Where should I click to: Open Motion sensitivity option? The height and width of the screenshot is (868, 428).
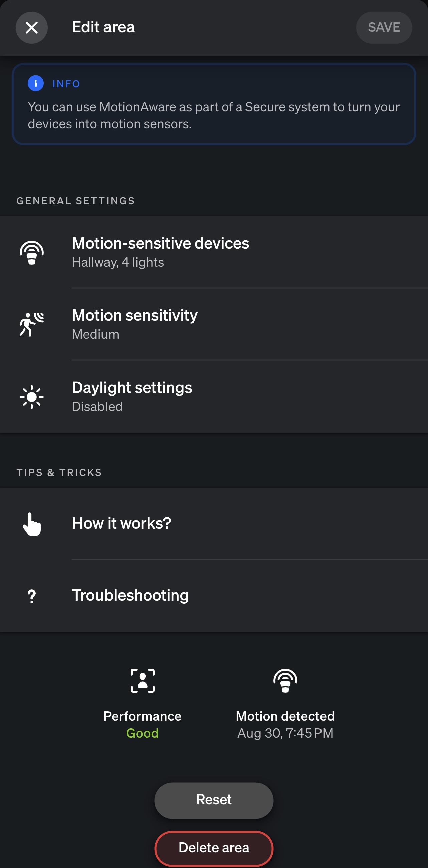click(x=214, y=324)
